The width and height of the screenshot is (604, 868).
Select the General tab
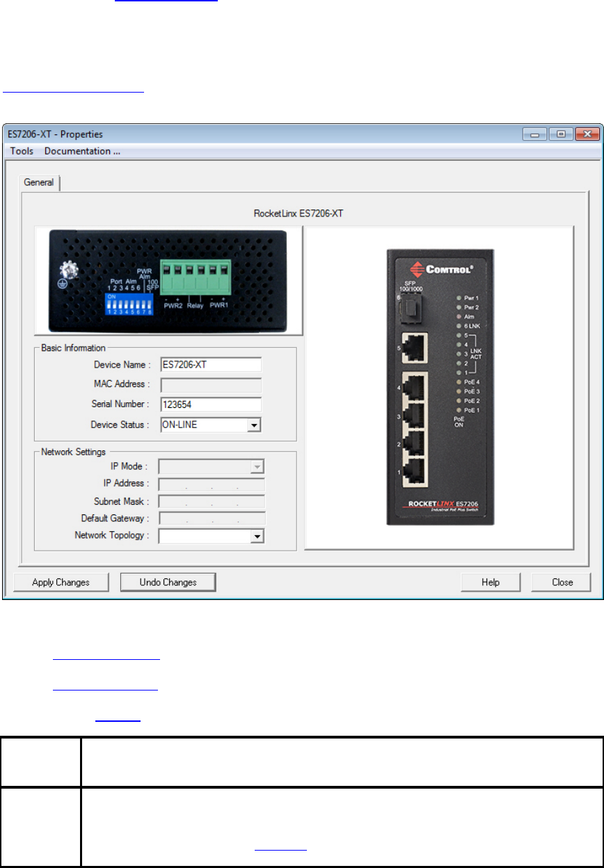click(39, 182)
